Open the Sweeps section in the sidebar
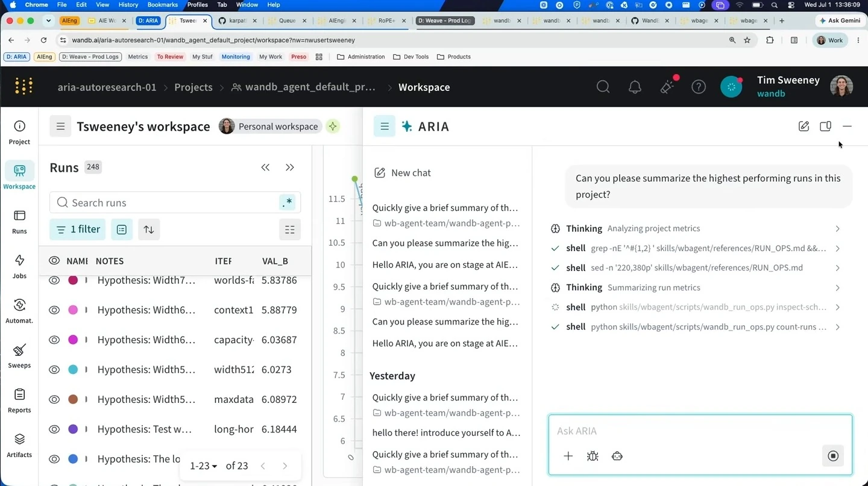868x486 pixels. pos(19,356)
